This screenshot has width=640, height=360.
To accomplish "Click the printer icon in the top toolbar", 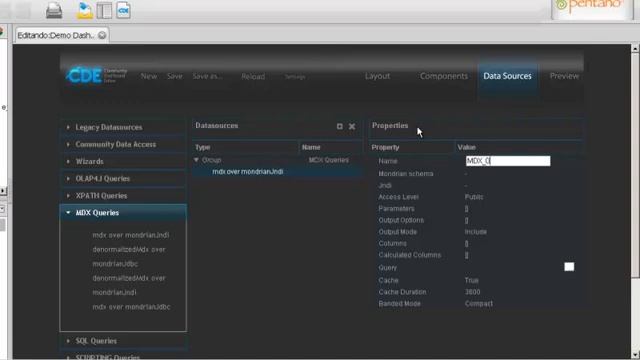I will click(54, 10).
